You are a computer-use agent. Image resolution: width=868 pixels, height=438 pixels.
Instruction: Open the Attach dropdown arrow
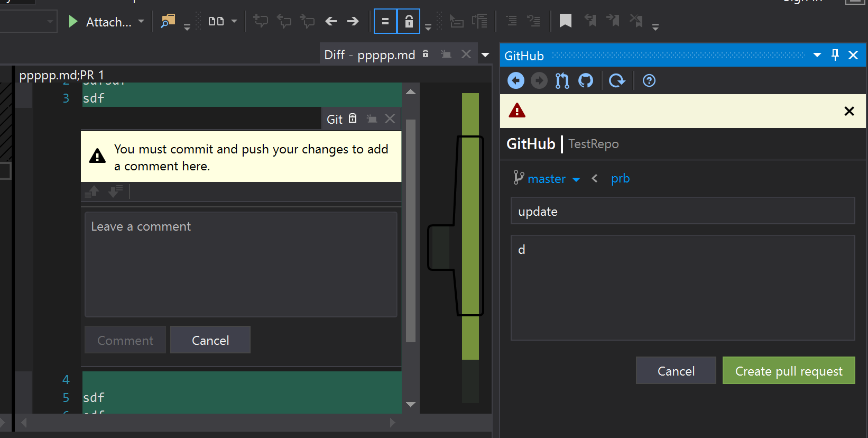point(141,22)
